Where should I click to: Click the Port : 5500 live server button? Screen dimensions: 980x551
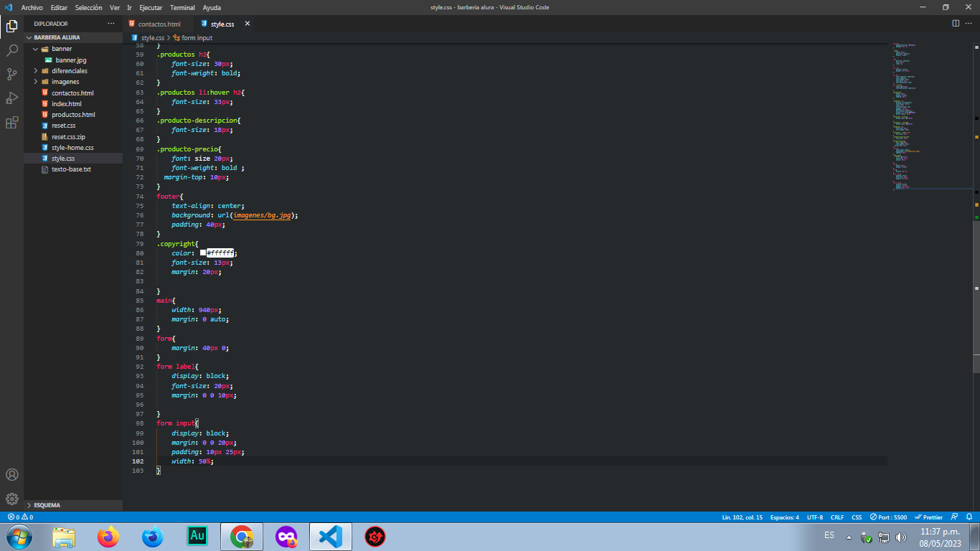(888, 517)
